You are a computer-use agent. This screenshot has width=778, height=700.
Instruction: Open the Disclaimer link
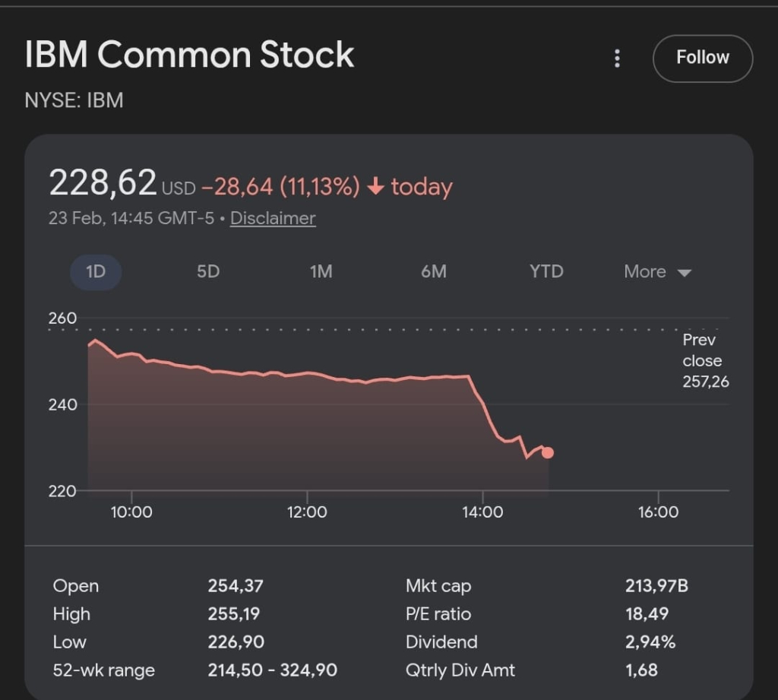click(273, 219)
